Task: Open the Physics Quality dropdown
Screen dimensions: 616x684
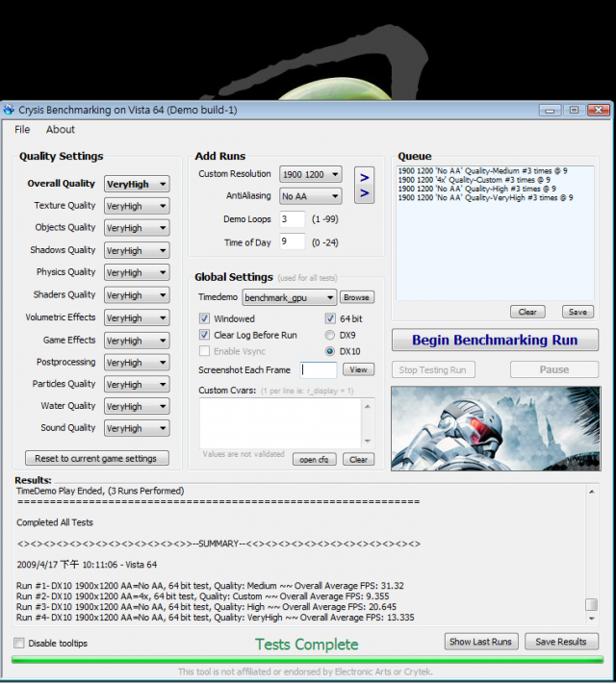Action: tap(137, 272)
